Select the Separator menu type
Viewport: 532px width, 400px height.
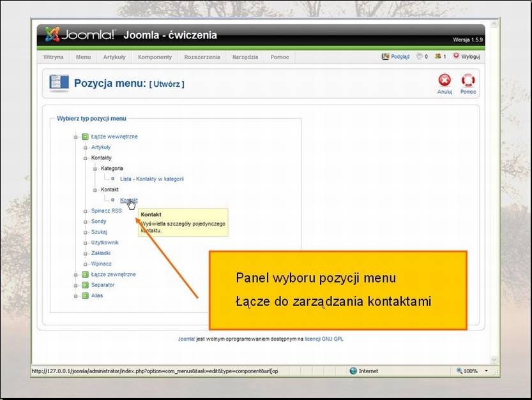[x=103, y=285]
